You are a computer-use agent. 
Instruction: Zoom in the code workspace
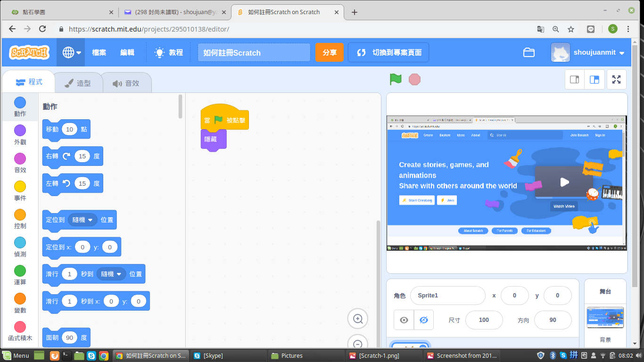click(358, 319)
